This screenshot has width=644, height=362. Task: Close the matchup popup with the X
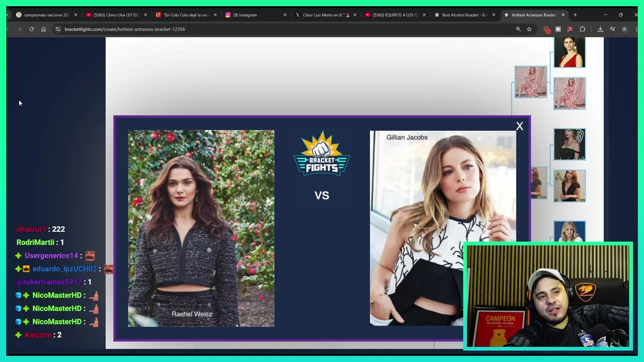520,126
